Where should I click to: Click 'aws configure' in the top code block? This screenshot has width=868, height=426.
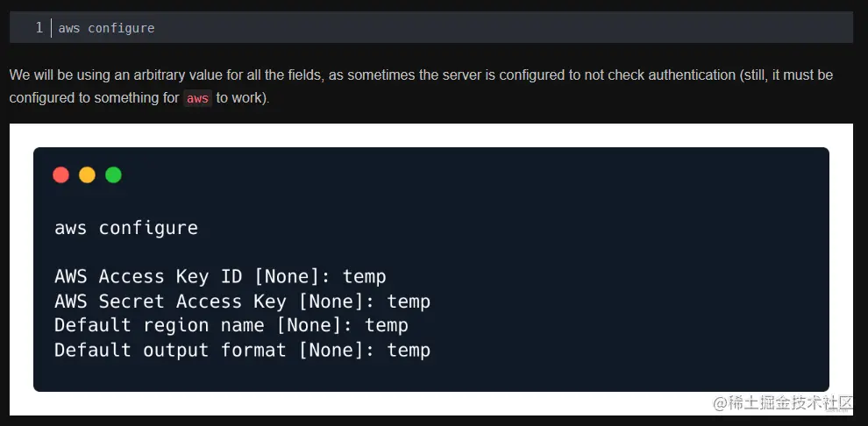pyautogui.click(x=106, y=28)
